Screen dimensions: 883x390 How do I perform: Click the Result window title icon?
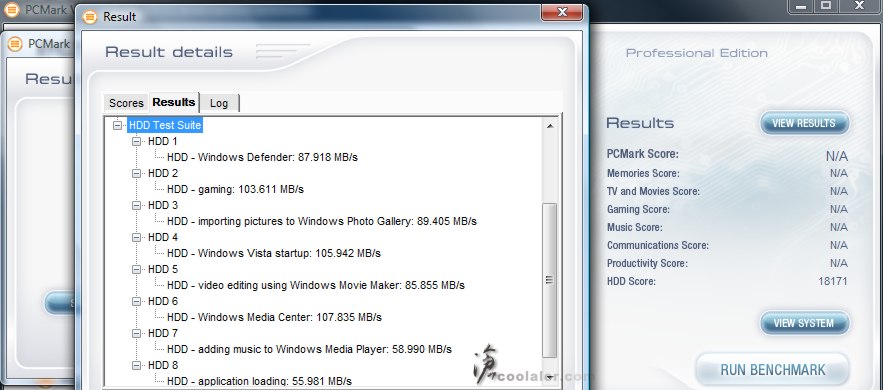[90, 17]
